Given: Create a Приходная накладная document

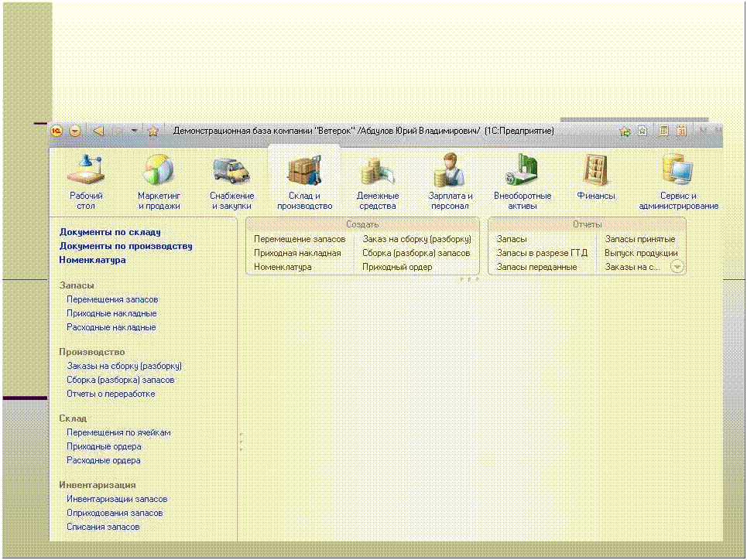Looking at the screenshot, I should [x=297, y=253].
